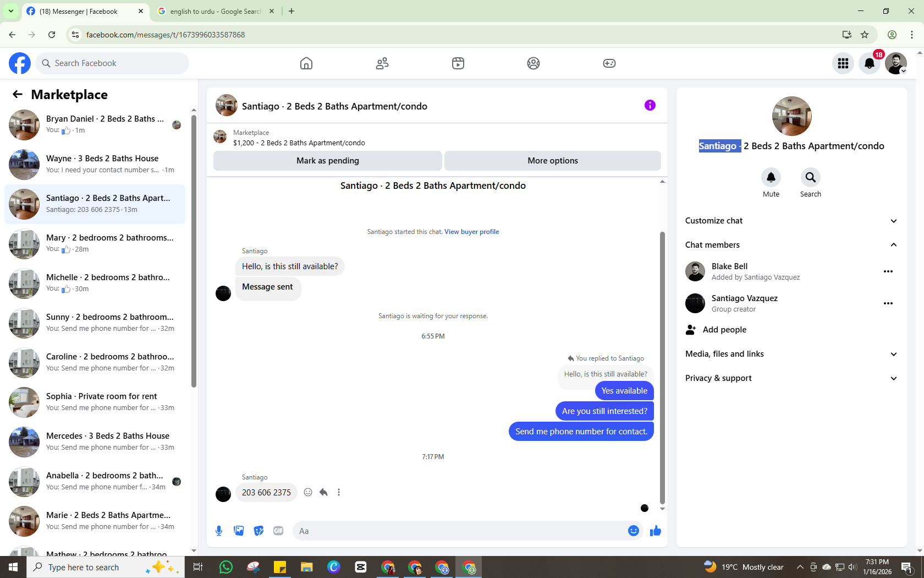Open Facebook Home icon in top navigation
The width and height of the screenshot is (924, 578).
(306, 63)
